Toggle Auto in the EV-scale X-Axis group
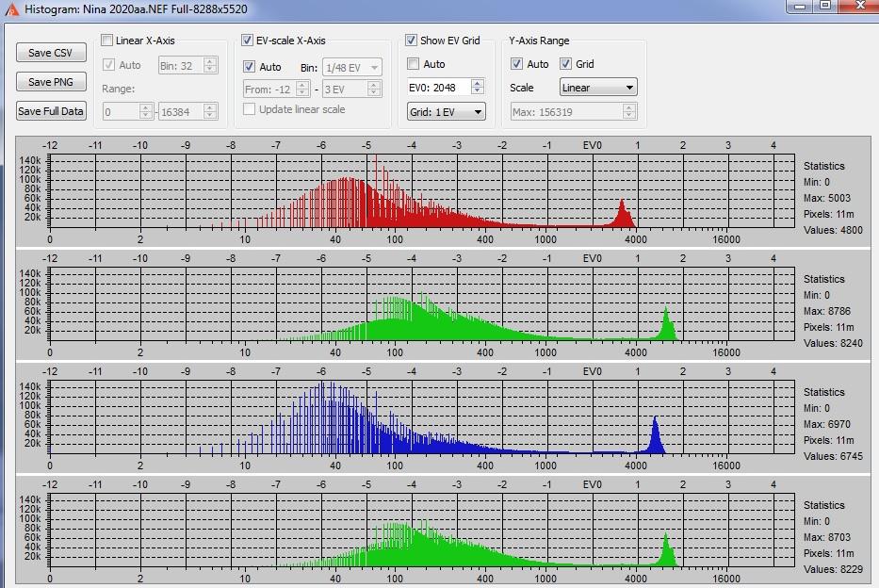This screenshot has width=879, height=588. tap(250, 67)
